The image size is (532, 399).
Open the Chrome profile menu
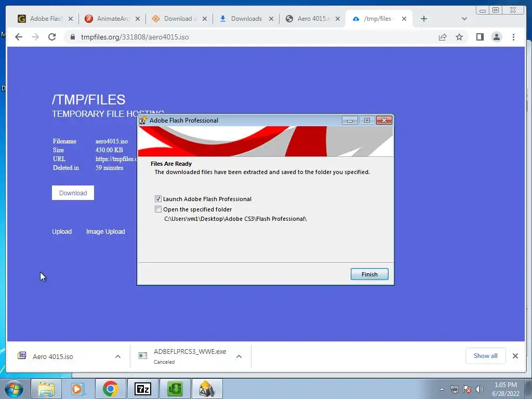coord(496,37)
